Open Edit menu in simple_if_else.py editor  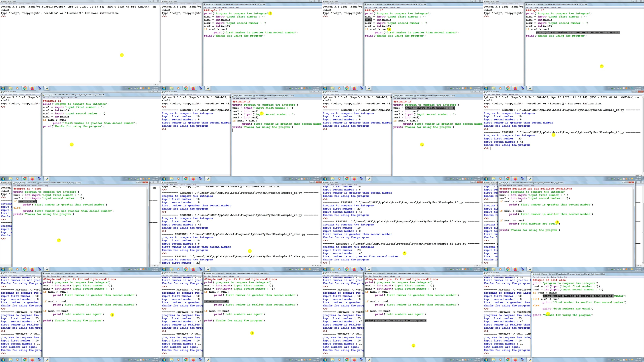[18, 186]
